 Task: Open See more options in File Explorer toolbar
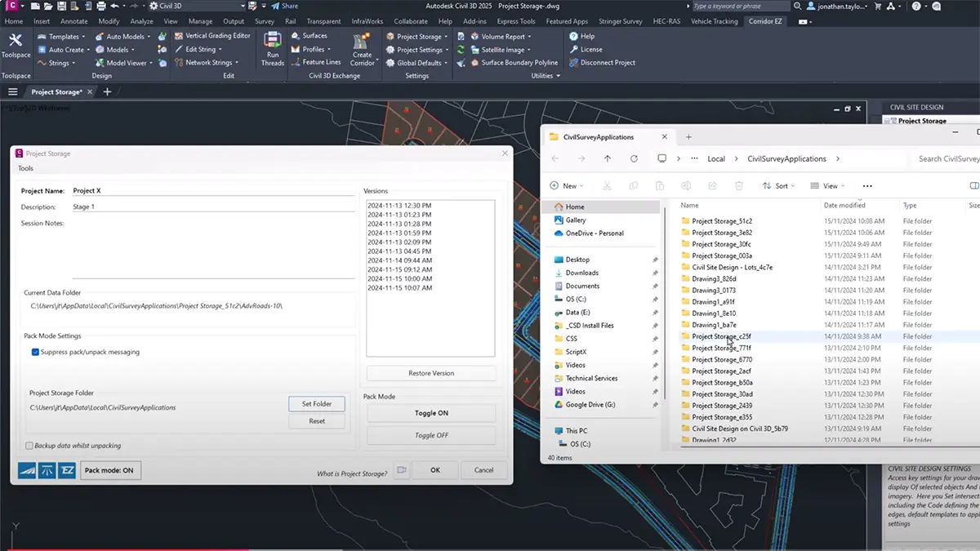pos(867,186)
